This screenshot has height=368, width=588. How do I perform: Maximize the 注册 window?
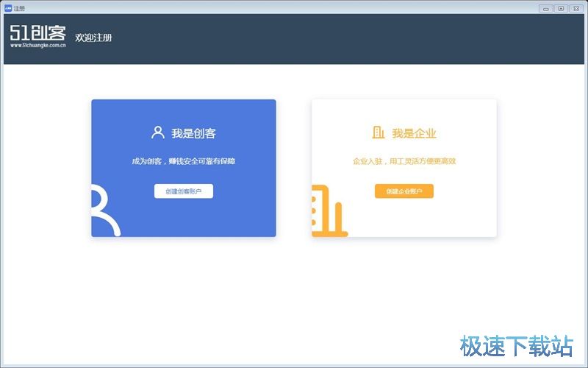point(561,8)
